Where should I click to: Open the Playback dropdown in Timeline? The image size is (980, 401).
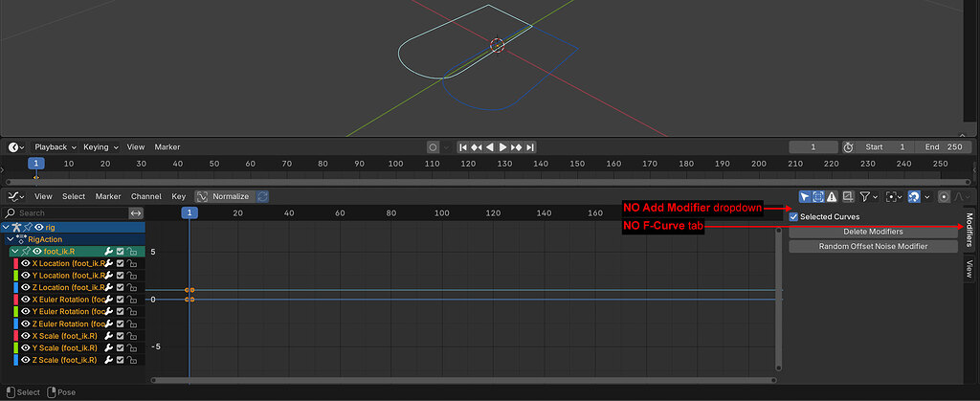(x=55, y=147)
